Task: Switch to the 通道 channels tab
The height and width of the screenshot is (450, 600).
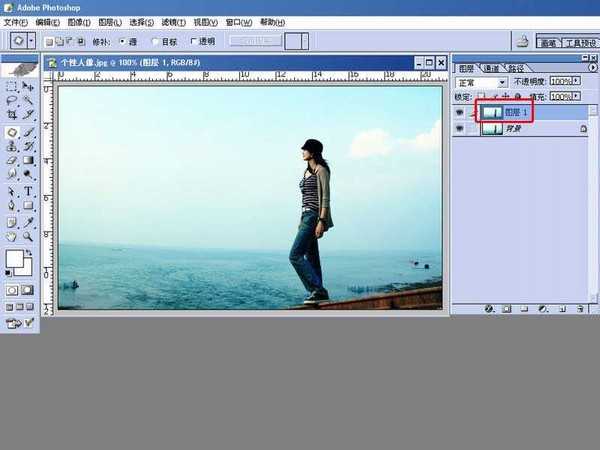Action: (491, 68)
